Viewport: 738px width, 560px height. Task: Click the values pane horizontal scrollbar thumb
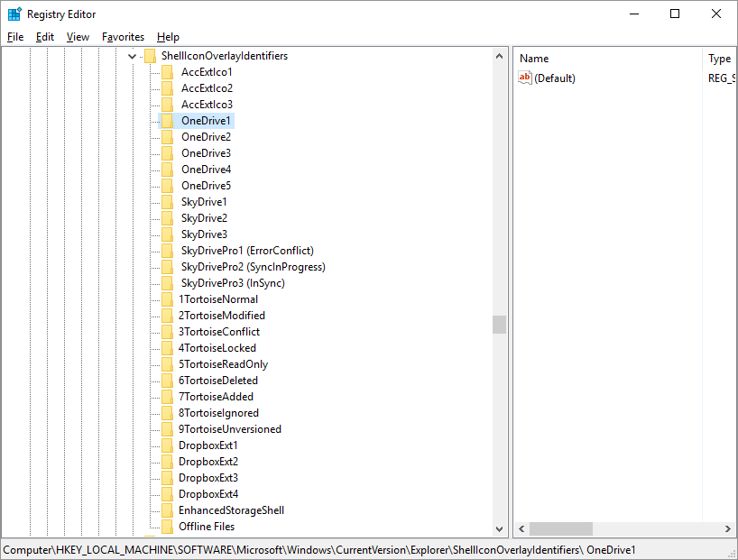(x=561, y=529)
